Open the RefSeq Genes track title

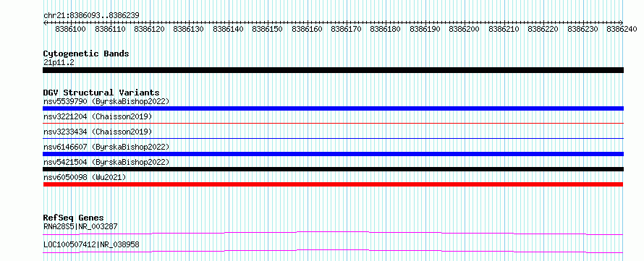tap(74, 218)
